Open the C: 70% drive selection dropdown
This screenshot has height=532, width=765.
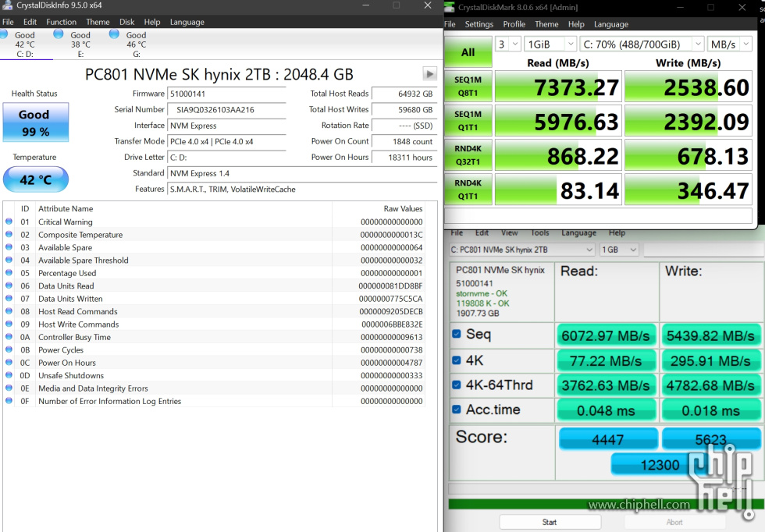point(642,44)
